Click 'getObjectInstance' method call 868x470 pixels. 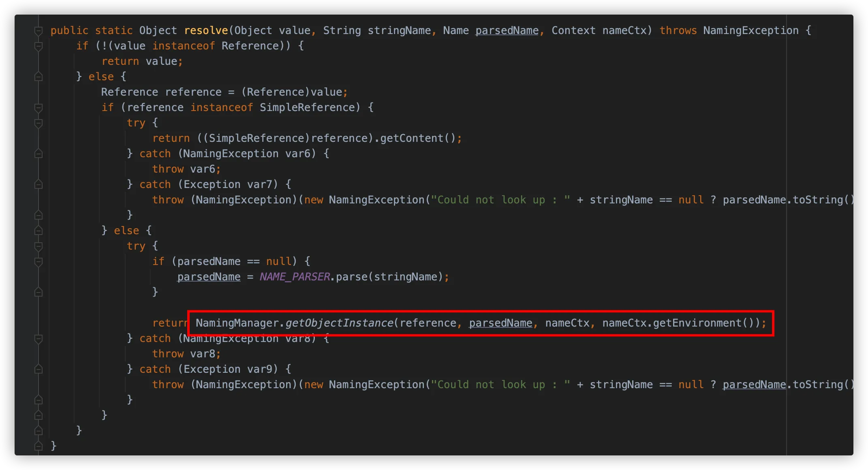[x=339, y=323]
